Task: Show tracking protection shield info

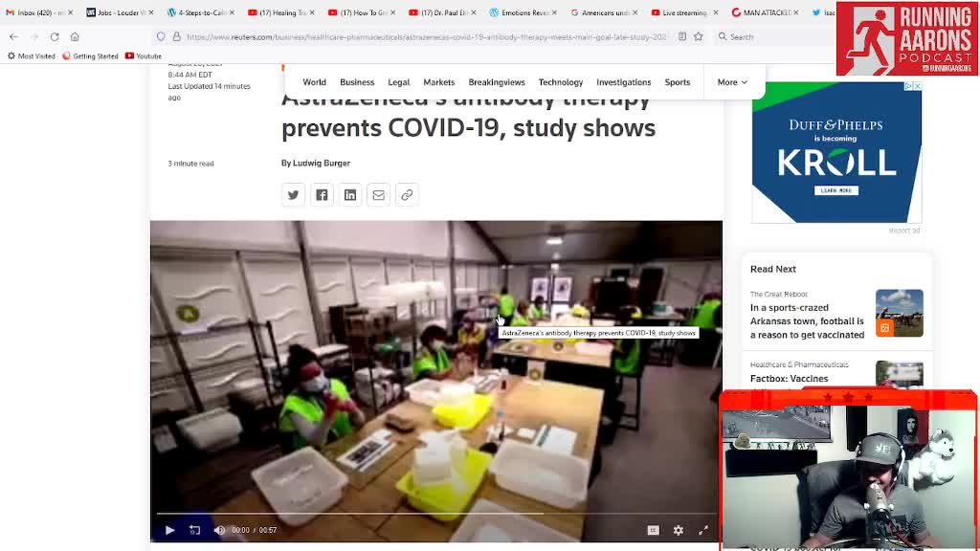Action: point(161,37)
